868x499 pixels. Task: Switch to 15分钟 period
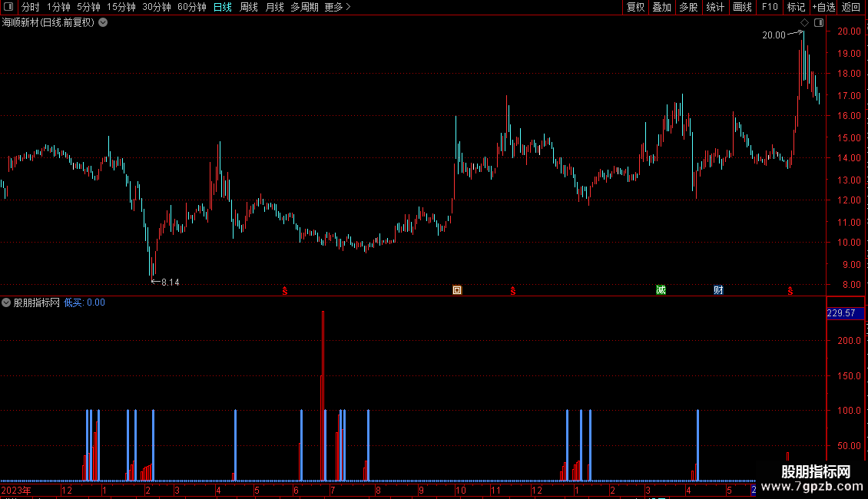point(121,7)
